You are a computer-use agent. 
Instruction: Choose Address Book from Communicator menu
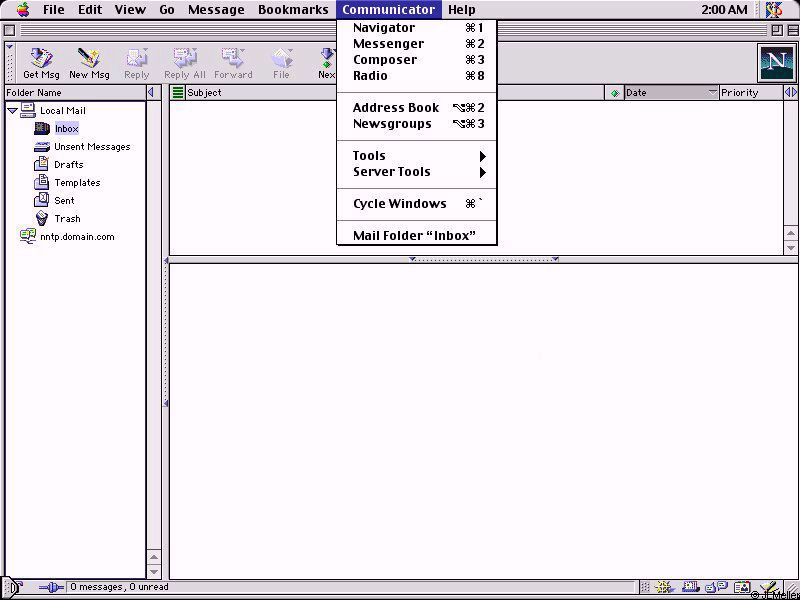click(396, 108)
